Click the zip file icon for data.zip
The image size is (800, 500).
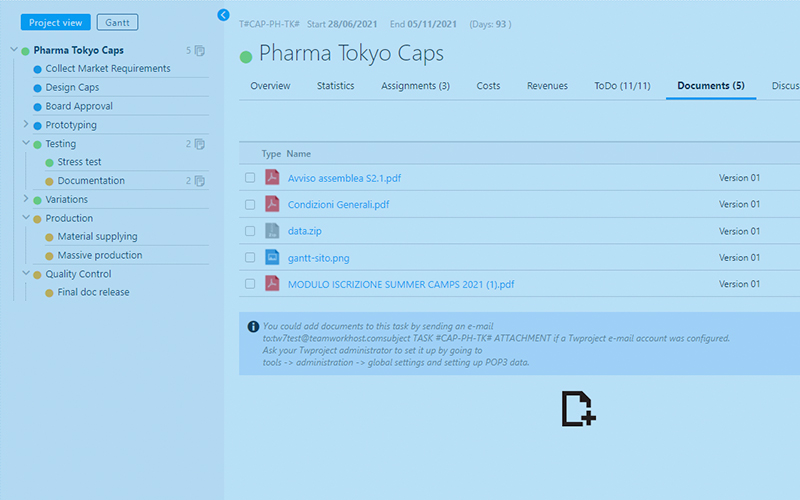pyautogui.click(x=272, y=231)
